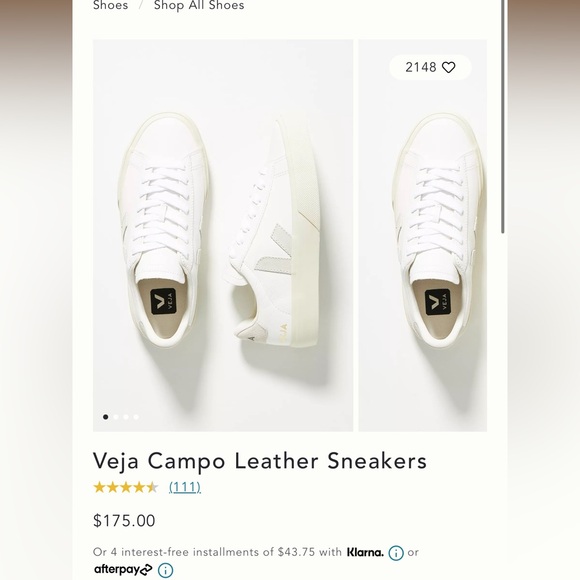Open Shop All Shoes breadcrumb

pos(199,6)
